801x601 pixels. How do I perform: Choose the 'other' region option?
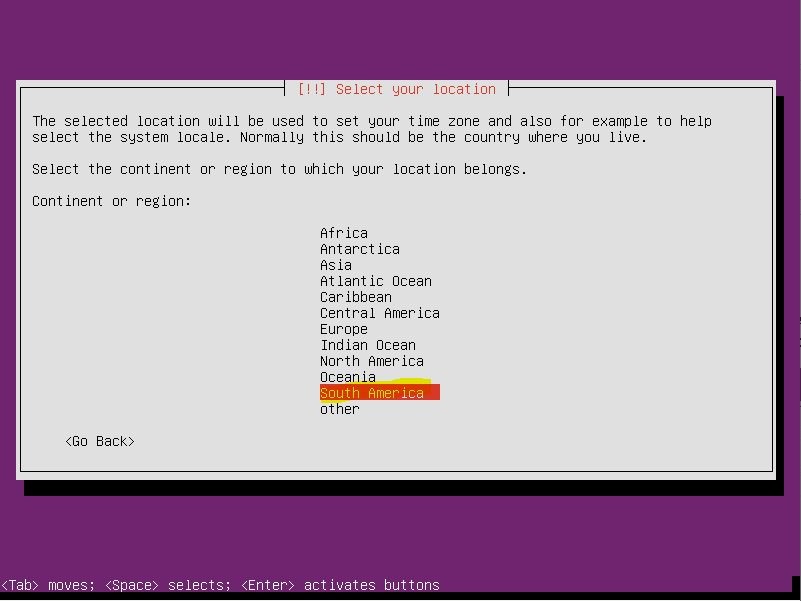click(x=339, y=409)
